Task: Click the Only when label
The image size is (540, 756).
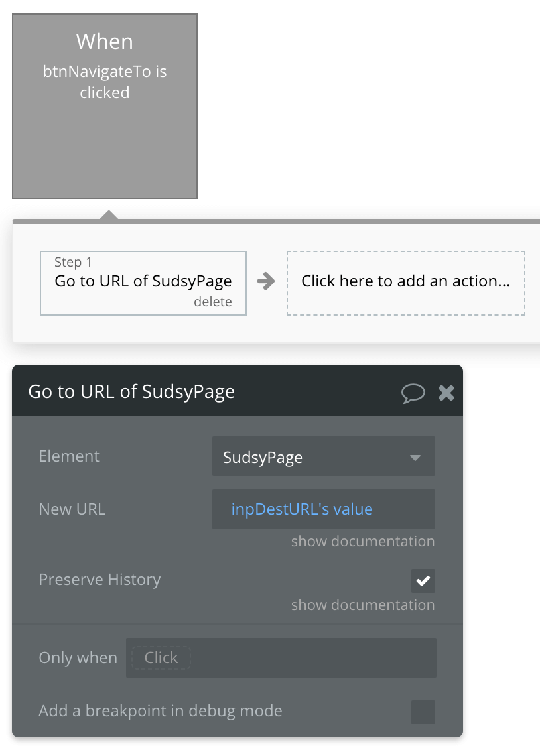Action: 78,658
